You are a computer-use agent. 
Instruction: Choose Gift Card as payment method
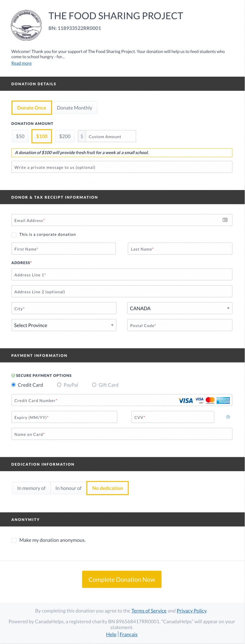tap(94, 385)
